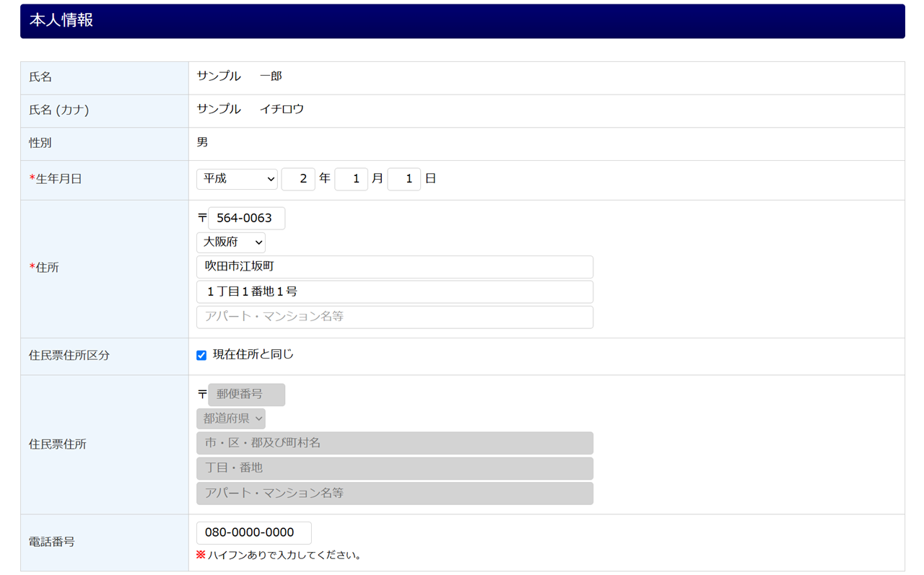Screen dimensions: 924x575
Task: Select the postal code field showing 564-0063
Action: click(x=246, y=218)
